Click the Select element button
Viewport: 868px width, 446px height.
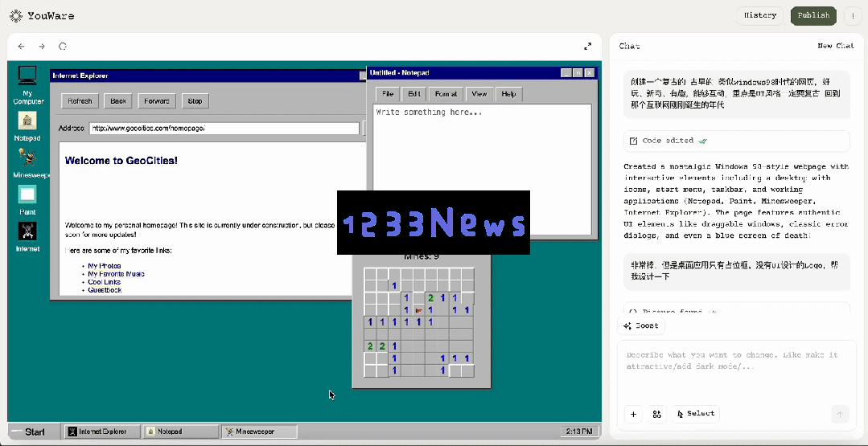pos(696,414)
